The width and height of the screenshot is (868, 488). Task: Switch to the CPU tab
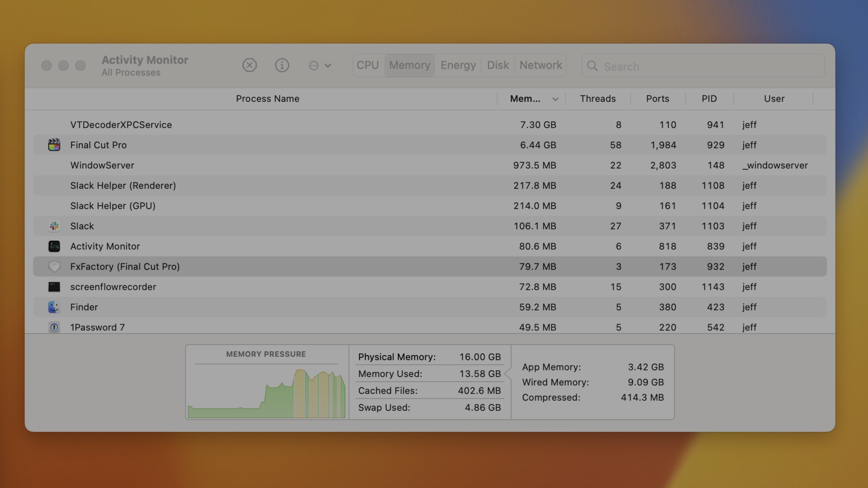368,65
